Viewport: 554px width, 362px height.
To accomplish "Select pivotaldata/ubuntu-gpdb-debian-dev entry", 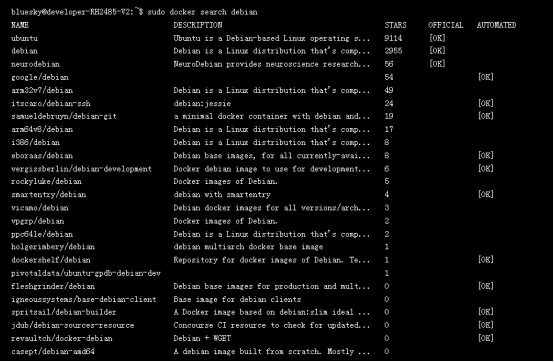I will click(86, 273).
